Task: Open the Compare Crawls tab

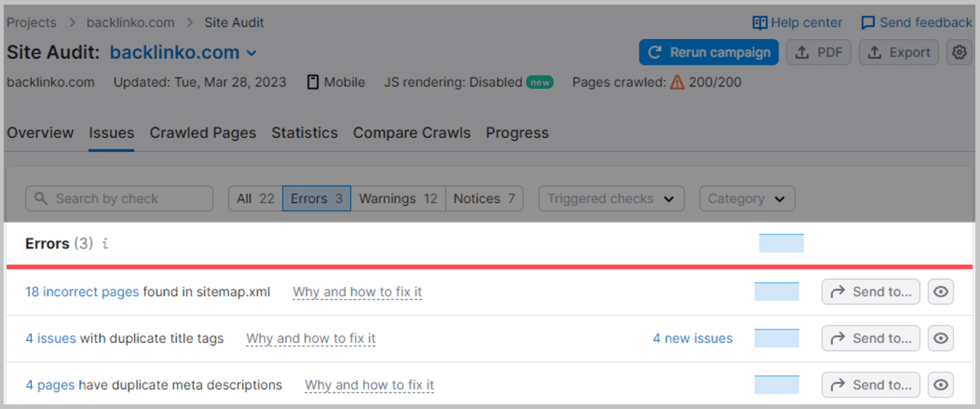Action: (x=412, y=133)
